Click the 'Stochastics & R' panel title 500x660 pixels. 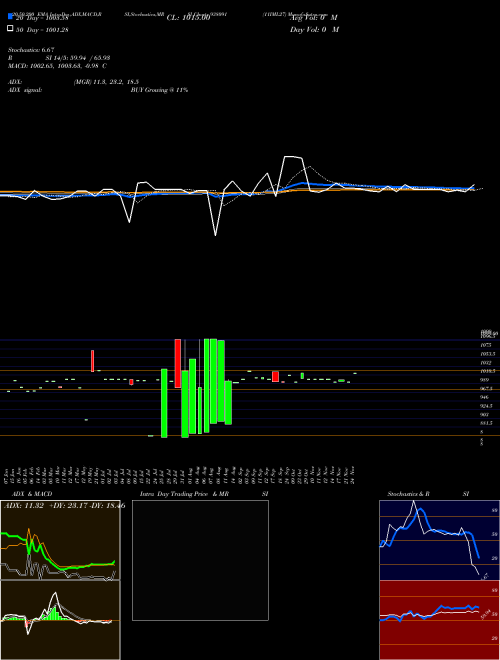point(409,494)
